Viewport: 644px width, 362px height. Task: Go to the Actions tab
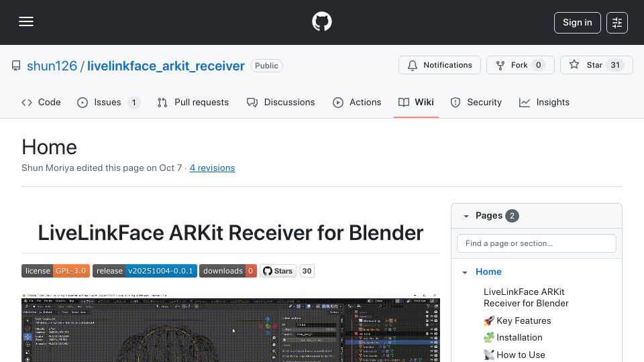(x=357, y=102)
